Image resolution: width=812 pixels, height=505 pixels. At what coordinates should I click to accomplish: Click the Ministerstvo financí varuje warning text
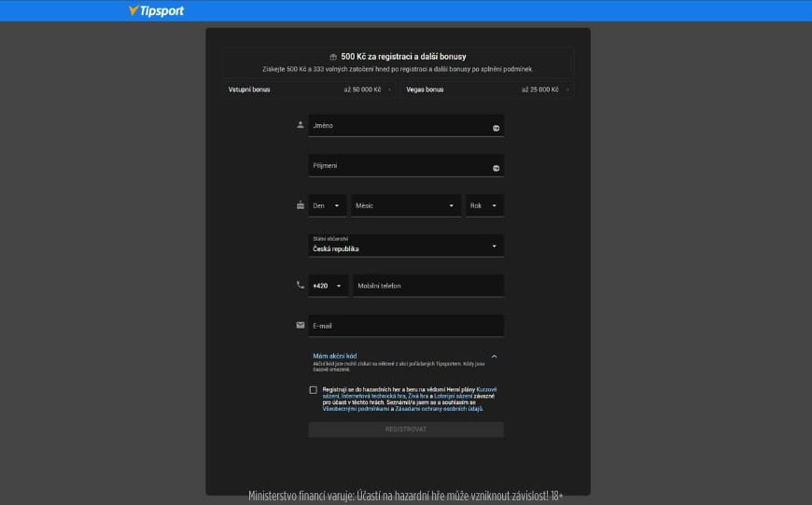pos(405,496)
